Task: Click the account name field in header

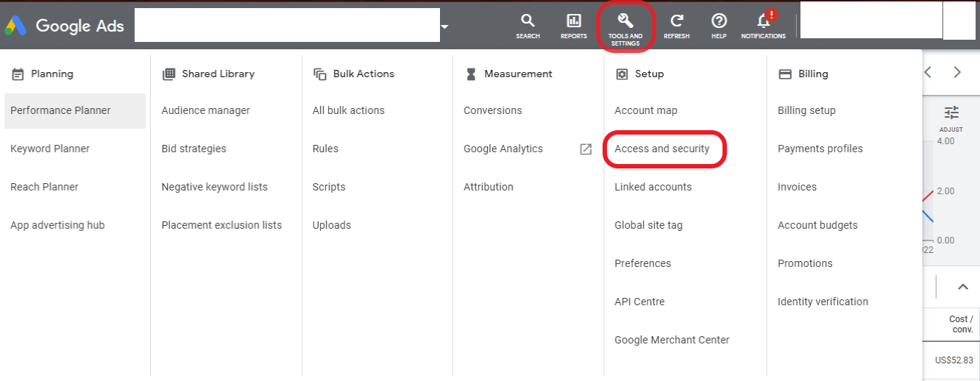Action: click(x=287, y=25)
